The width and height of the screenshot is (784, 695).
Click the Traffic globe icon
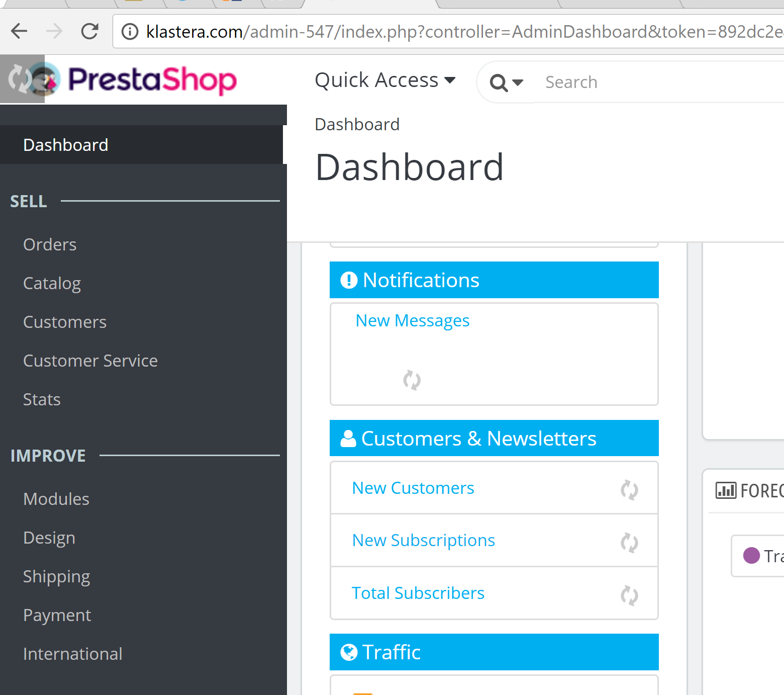click(349, 652)
